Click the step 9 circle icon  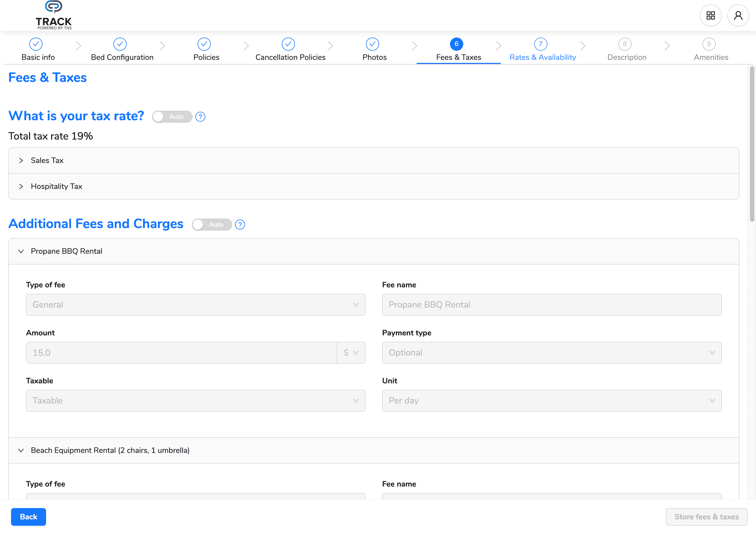pos(709,44)
